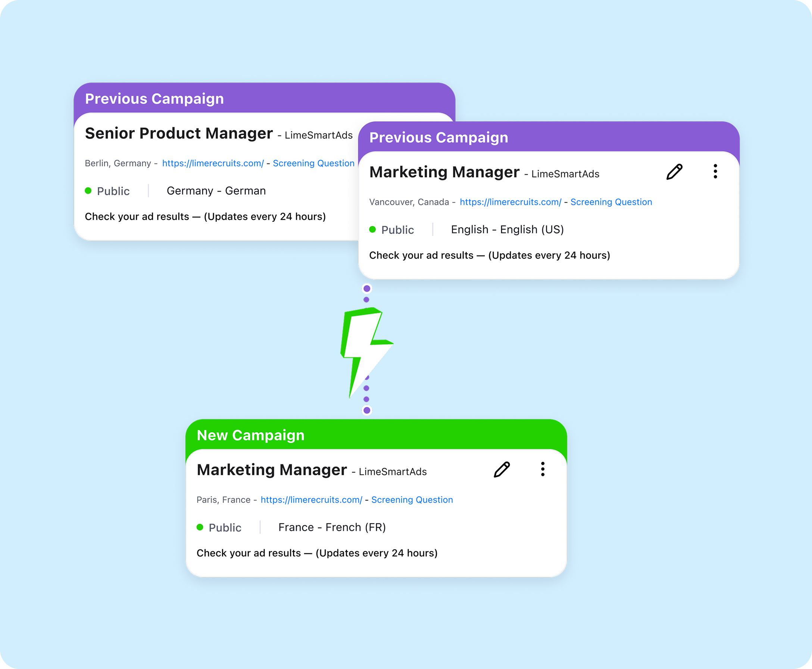The width and height of the screenshot is (812, 669).
Task: Click green Public status dot on Berlin card
Action: pos(88,191)
